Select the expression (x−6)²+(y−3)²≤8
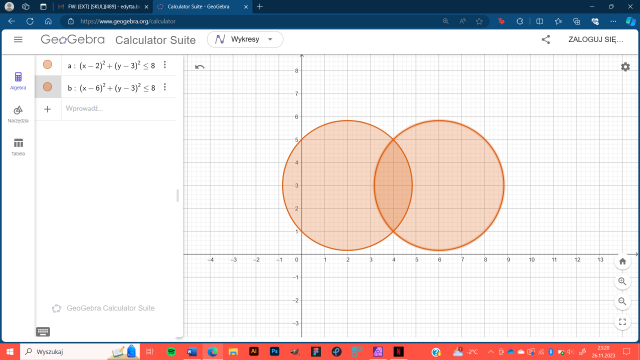 pyautogui.click(x=117, y=87)
